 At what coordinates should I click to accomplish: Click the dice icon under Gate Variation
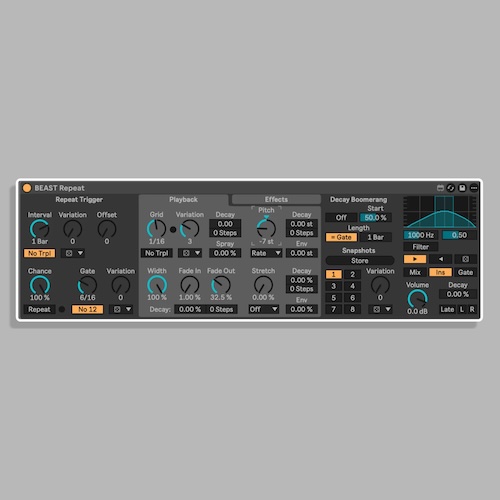(x=117, y=310)
